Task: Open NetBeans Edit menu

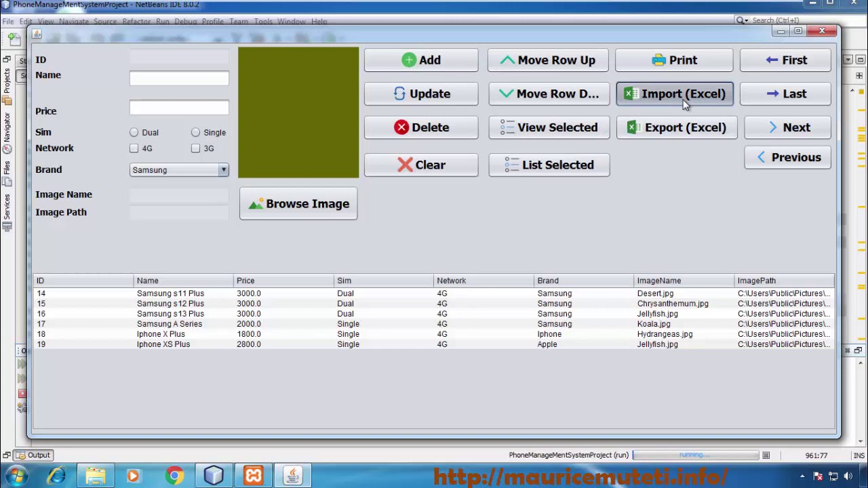Action: (x=26, y=22)
